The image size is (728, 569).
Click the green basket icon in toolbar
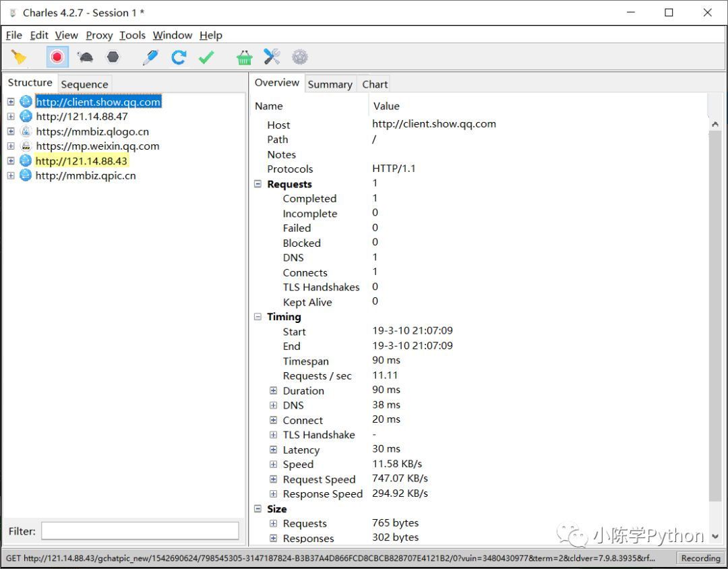[244, 57]
